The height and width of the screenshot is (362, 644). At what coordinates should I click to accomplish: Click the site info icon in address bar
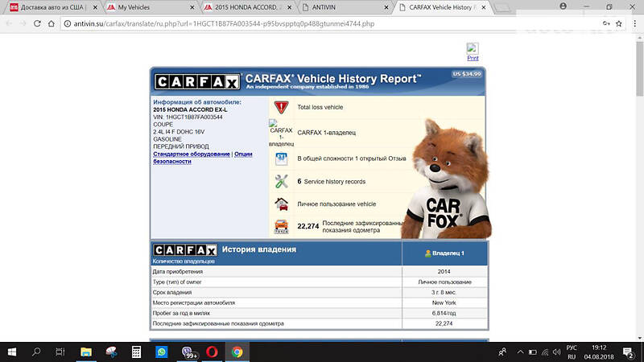point(68,24)
